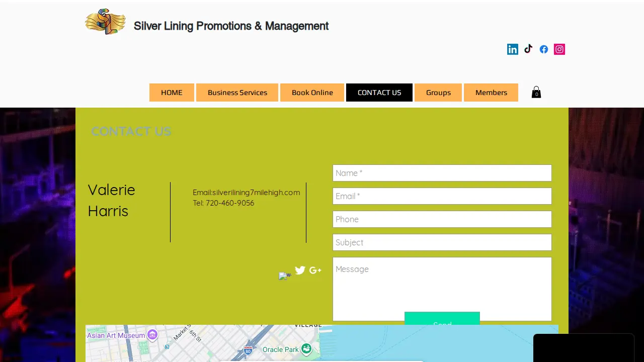644x362 pixels.
Task: Open the Business Services menu item
Action: [x=237, y=93]
